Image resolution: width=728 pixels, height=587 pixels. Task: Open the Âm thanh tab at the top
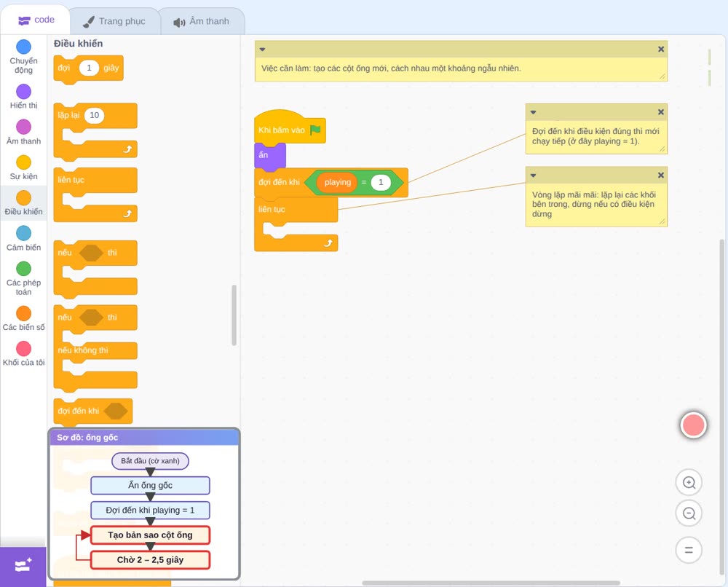tap(202, 21)
